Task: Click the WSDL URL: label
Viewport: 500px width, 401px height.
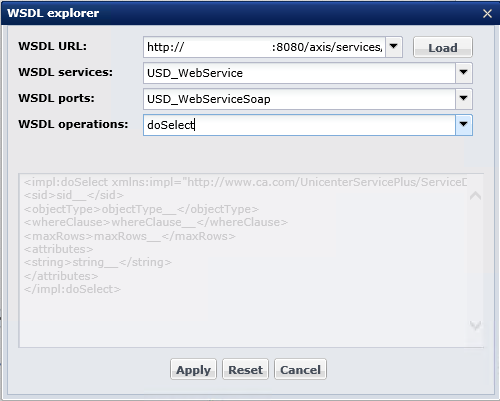Action: (x=53, y=46)
